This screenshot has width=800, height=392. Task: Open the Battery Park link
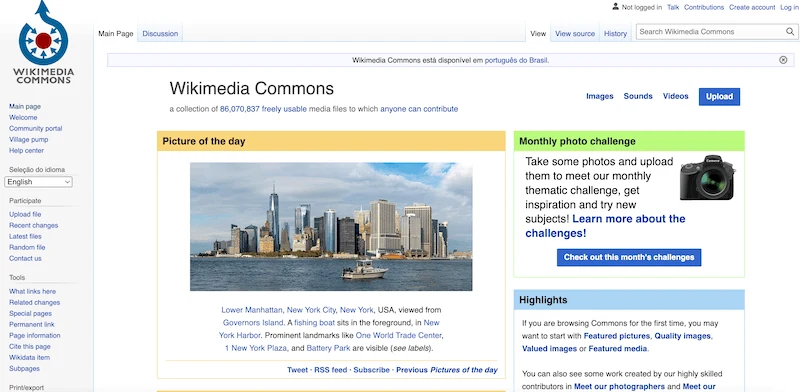pyautogui.click(x=328, y=348)
